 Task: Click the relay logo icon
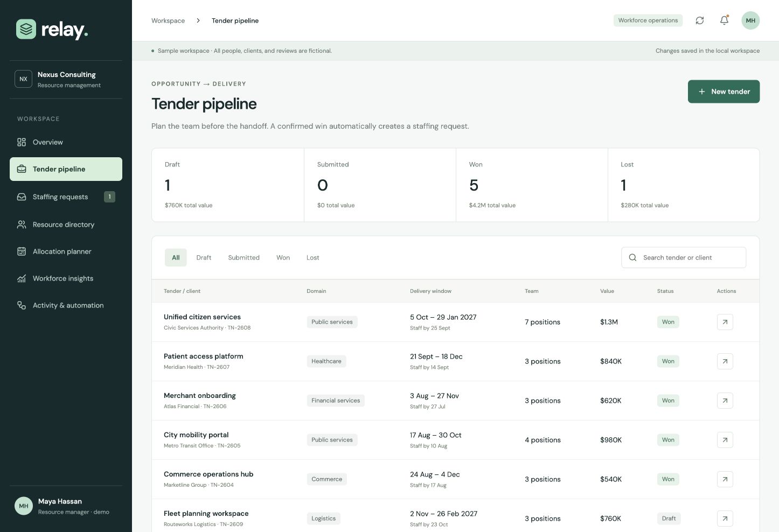(x=26, y=29)
